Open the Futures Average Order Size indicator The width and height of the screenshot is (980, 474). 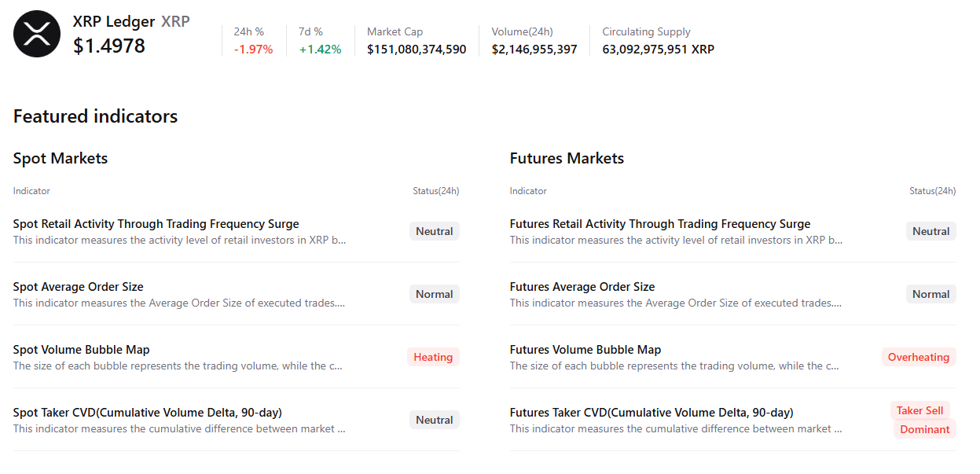click(582, 287)
